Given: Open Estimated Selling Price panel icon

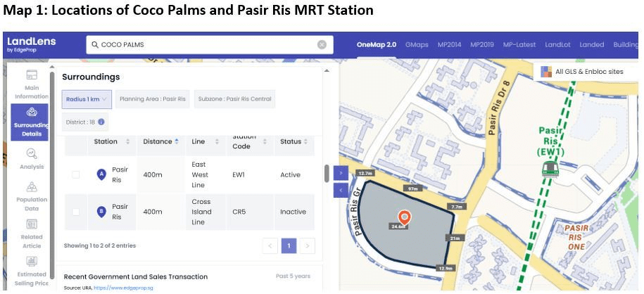Looking at the screenshot, I should 32,262.
